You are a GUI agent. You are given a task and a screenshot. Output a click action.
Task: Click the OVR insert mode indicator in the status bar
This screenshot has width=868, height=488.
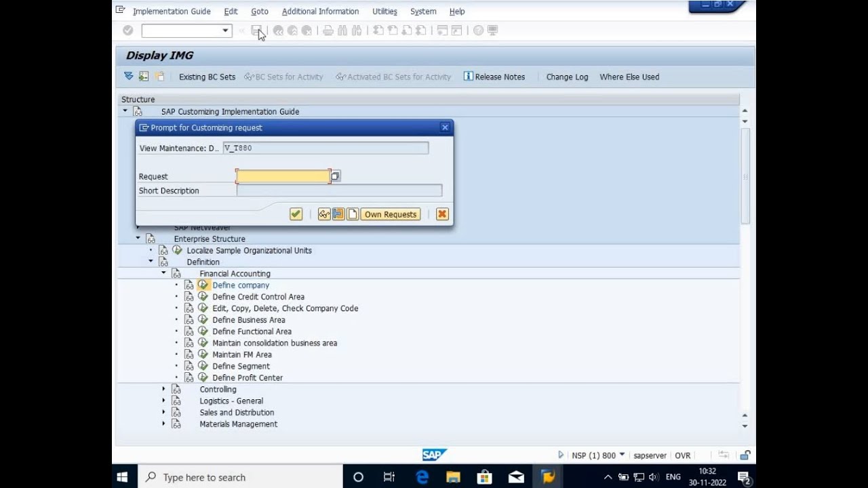682,455
